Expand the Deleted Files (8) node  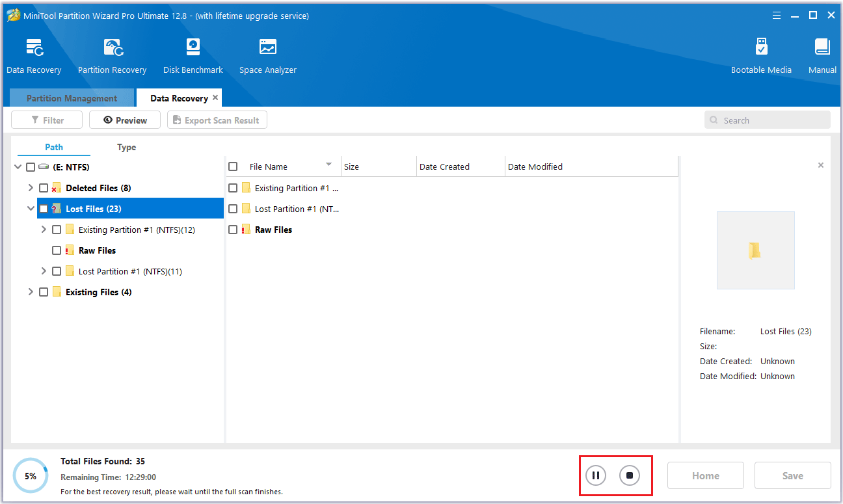(x=31, y=188)
